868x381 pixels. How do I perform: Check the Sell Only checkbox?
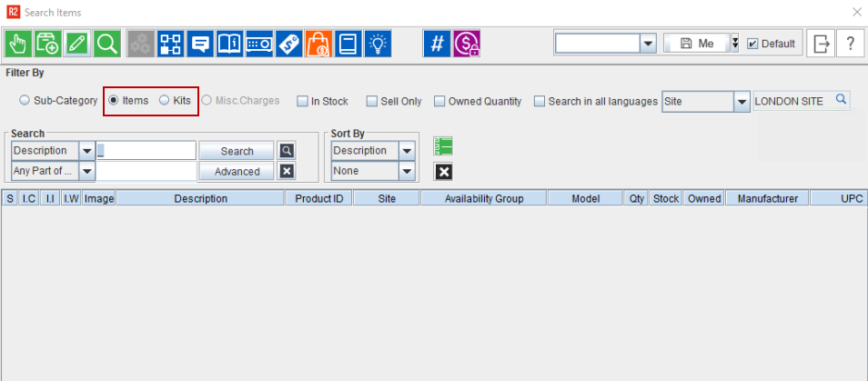pos(372,102)
